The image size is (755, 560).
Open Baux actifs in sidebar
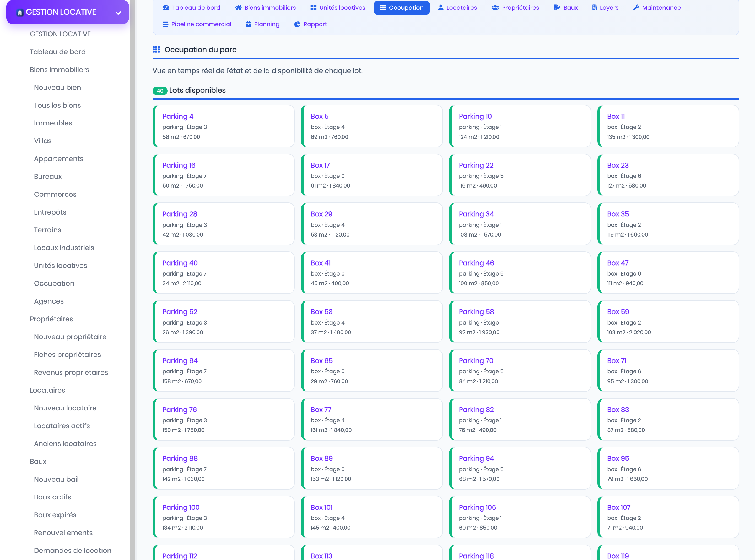tap(53, 497)
